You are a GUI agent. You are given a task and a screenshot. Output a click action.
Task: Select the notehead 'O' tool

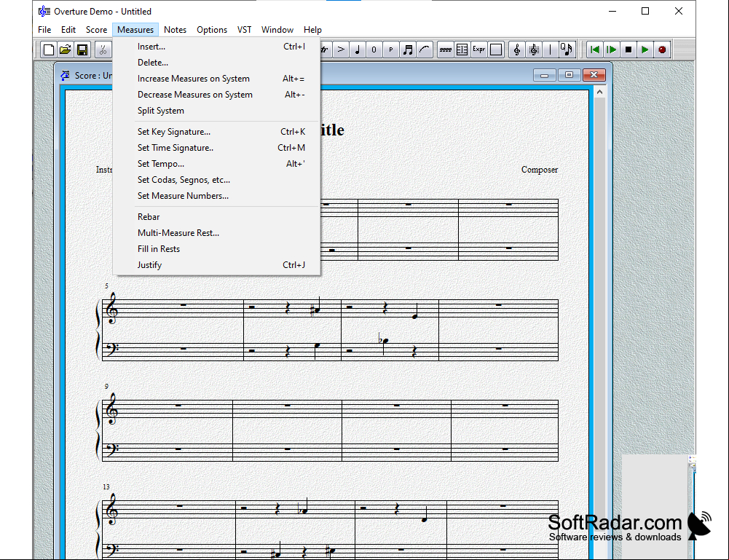click(x=374, y=50)
